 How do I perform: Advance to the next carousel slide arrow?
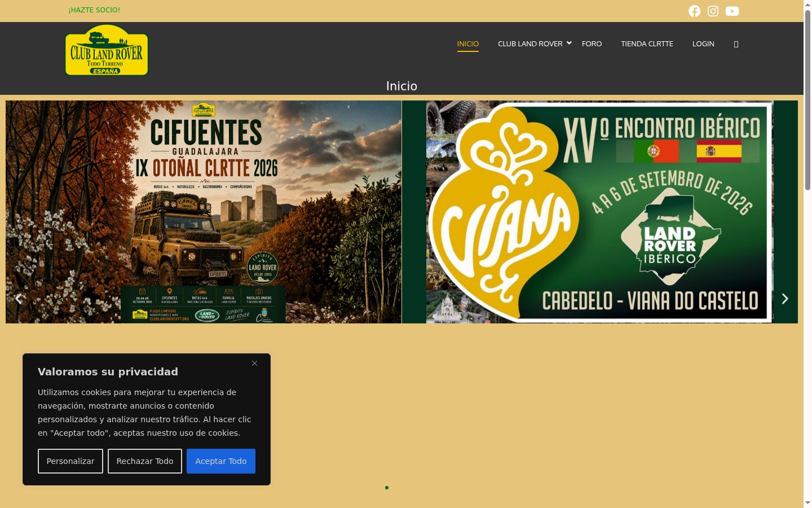[784, 299]
